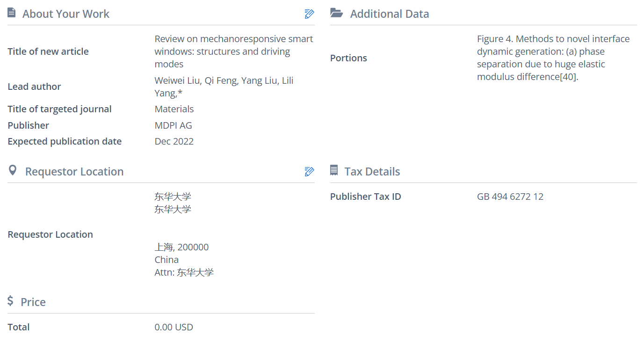The width and height of the screenshot is (644, 343).
Task: Select the Tax Details section heading
Action: coord(372,172)
